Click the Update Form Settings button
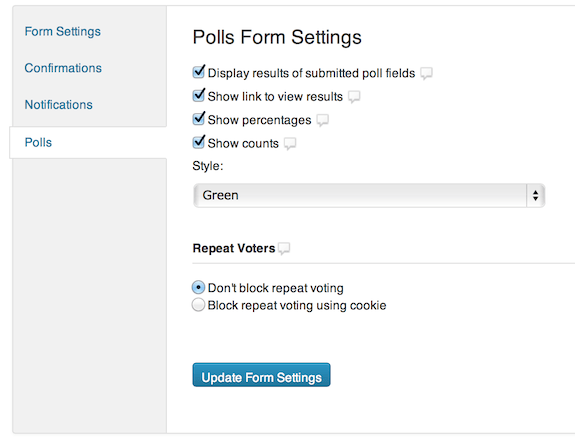 (x=261, y=375)
